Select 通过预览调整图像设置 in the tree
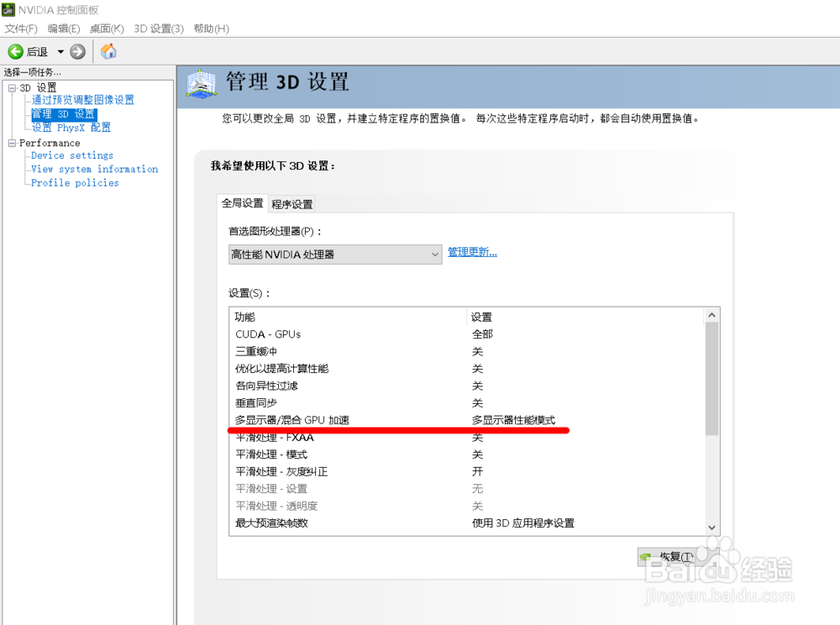 tap(82, 100)
